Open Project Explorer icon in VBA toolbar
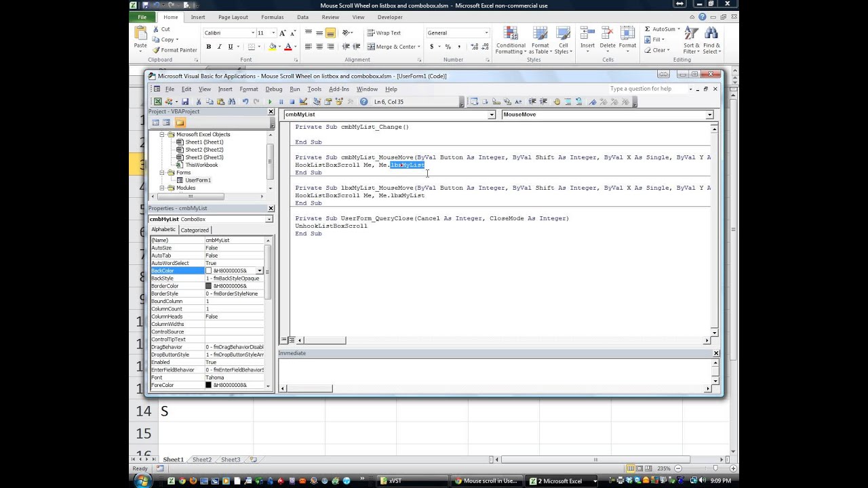The width and height of the screenshot is (868, 488). [x=317, y=102]
